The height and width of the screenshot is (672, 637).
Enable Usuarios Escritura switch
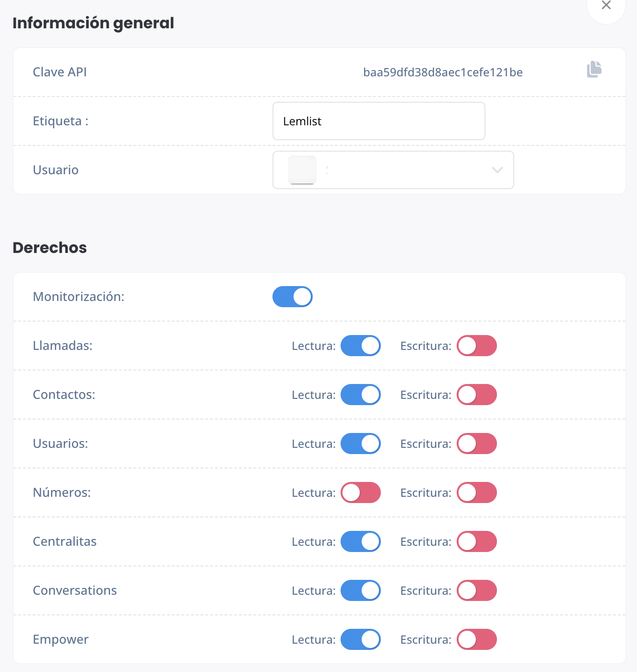pyautogui.click(x=477, y=444)
